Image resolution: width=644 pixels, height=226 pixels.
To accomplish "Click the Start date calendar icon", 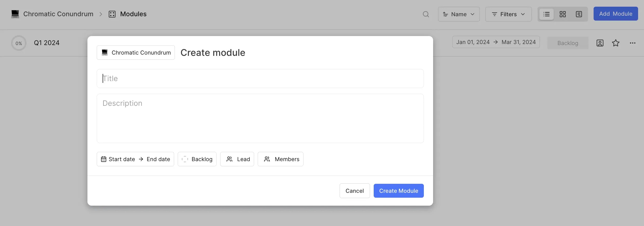I will pyautogui.click(x=104, y=159).
